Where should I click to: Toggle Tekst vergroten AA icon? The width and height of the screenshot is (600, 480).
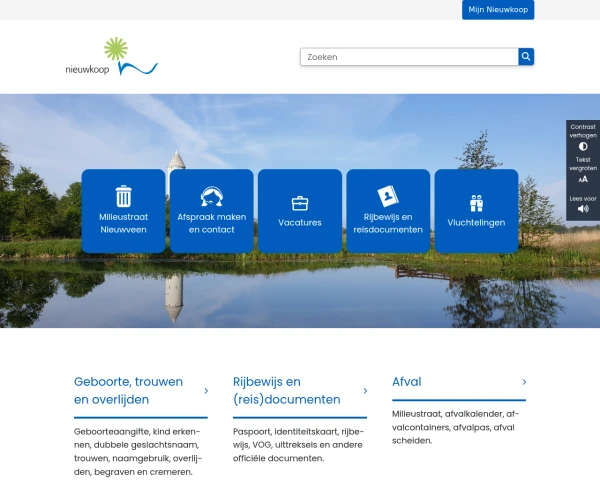point(583,179)
